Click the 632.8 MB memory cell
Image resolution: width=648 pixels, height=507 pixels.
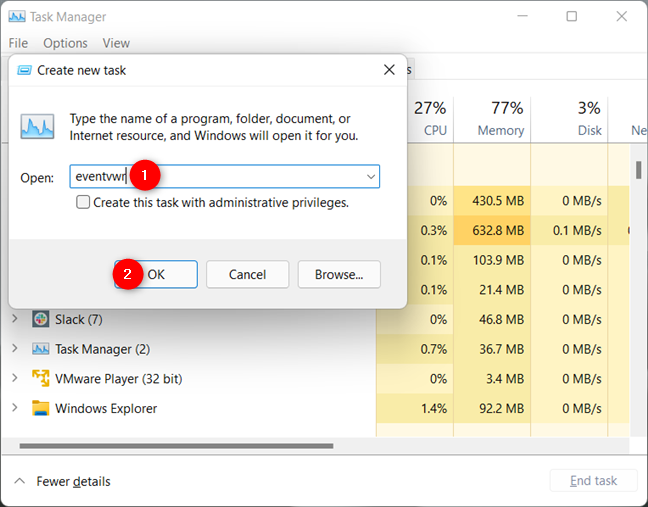tap(492, 230)
